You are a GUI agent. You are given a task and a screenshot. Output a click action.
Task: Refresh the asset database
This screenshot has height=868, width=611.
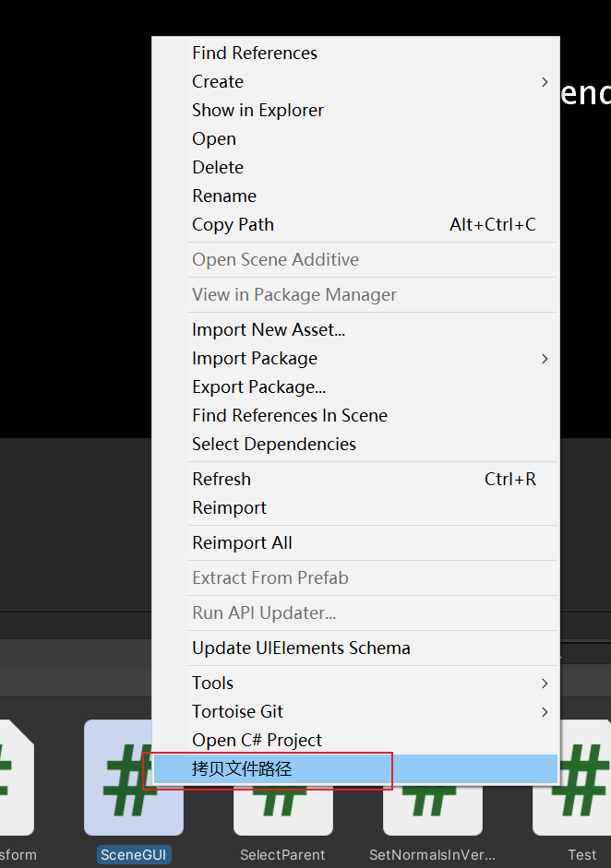tap(222, 480)
